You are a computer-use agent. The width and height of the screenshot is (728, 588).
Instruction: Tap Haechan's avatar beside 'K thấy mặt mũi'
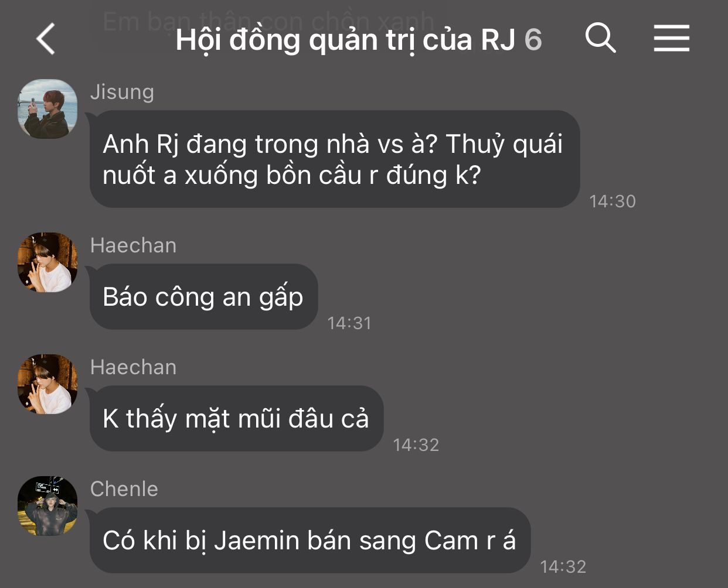[x=47, y=384]
